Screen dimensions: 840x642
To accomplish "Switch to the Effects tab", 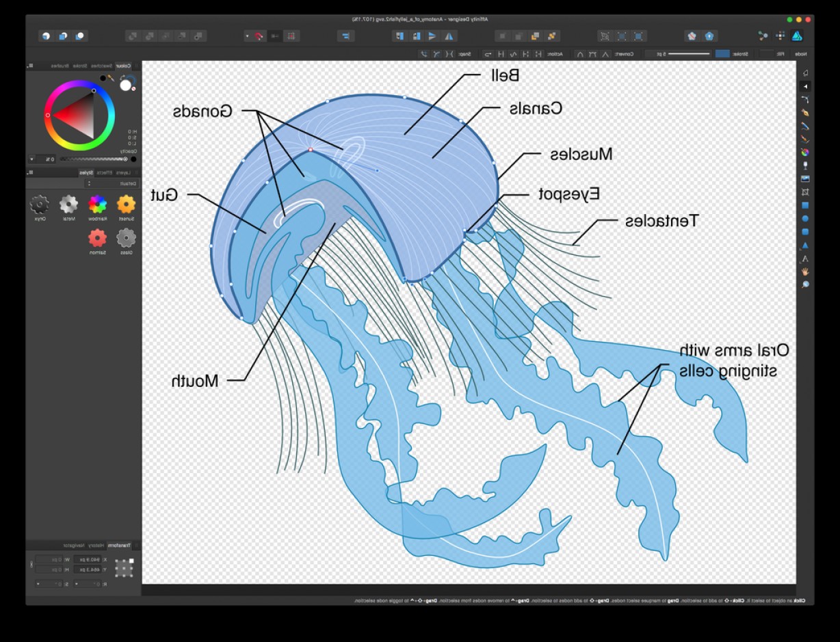I will pos(105,173).
